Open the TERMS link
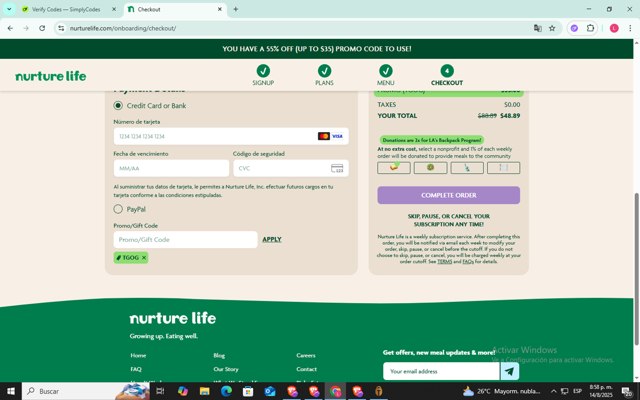Viewport: 640px width, 400px height. coord(444,262)
